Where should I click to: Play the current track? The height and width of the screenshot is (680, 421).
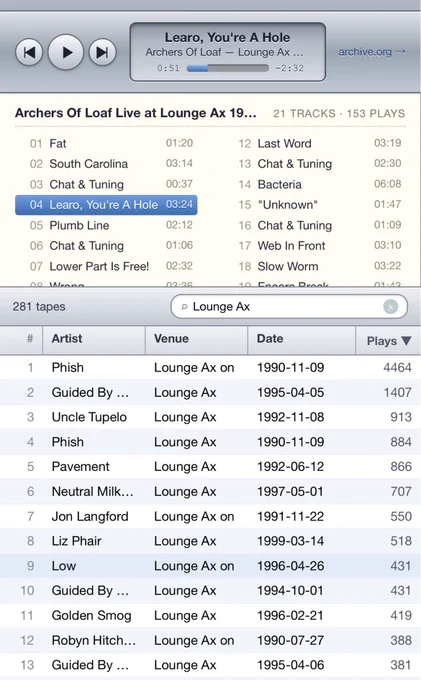pos(65,52)
